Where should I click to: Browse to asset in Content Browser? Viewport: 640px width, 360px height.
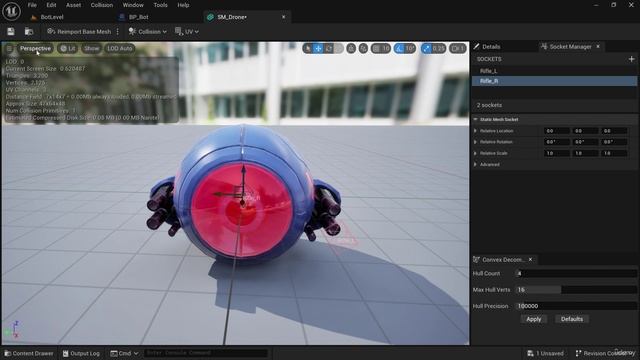tap(29, 31)
